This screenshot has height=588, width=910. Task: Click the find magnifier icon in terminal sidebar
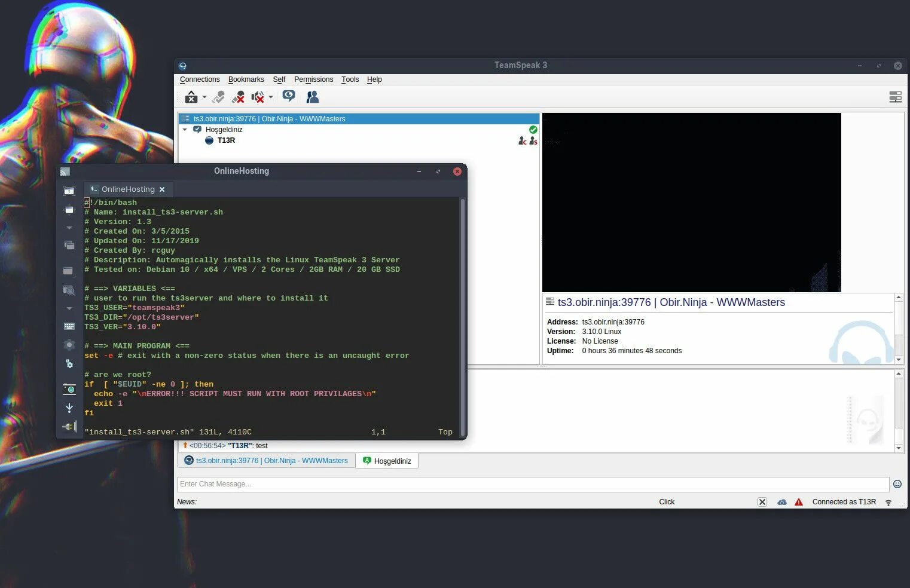pyautogui.click(x=69, y=290)
